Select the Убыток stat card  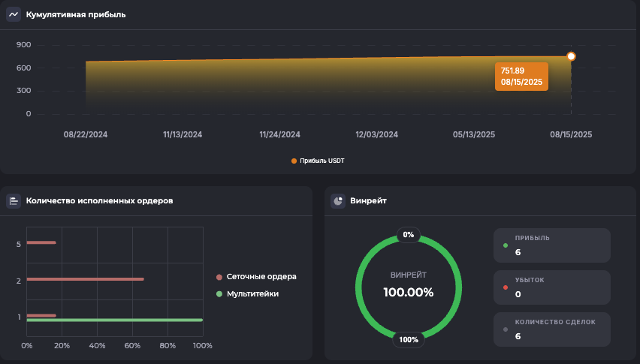tap(551, 287)
